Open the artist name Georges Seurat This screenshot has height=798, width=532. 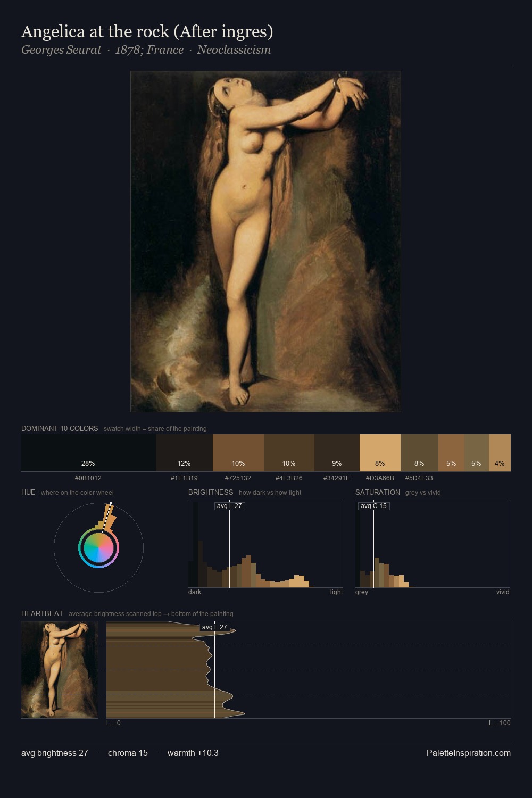(x=61, y=50)
